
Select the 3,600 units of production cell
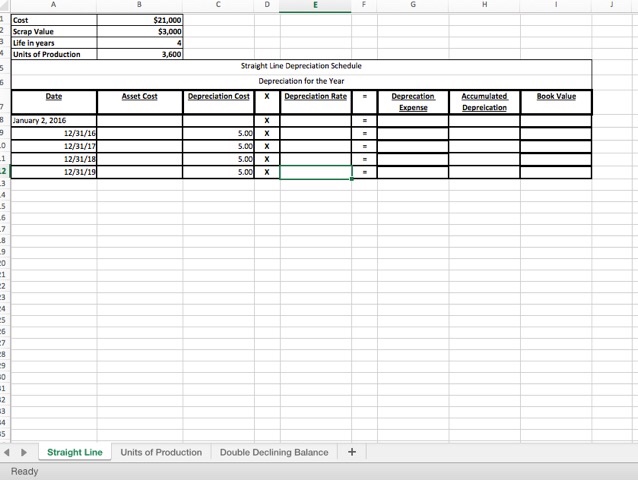pos(140,54)
